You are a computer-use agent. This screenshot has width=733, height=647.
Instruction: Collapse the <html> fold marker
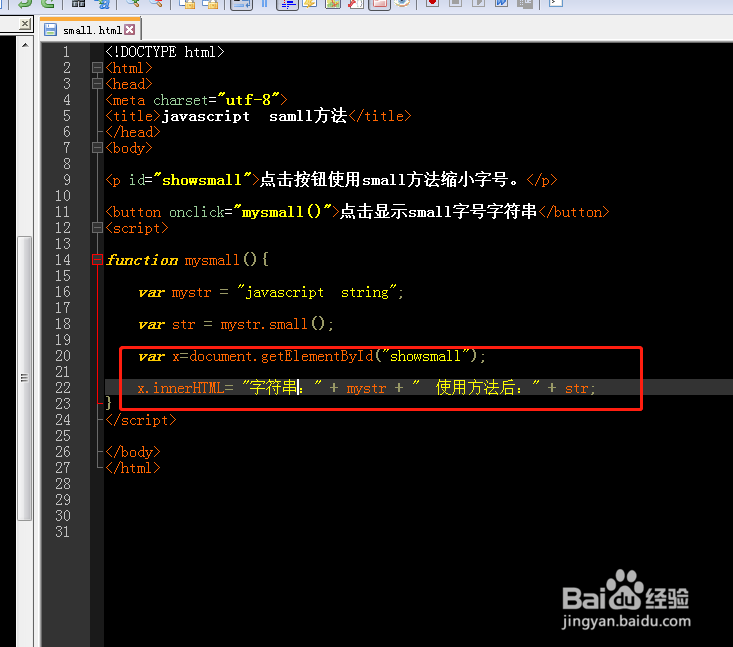(x=97, y=68)
